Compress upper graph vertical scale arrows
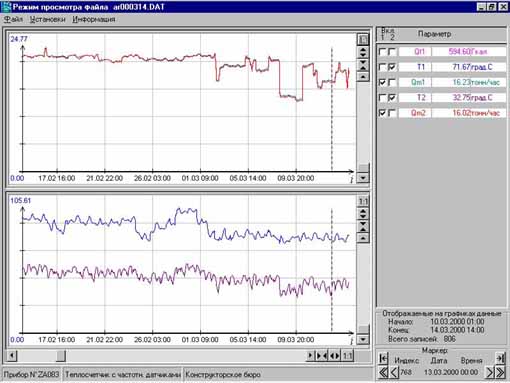This screenshot has width=510, height=383. [363, 65]
